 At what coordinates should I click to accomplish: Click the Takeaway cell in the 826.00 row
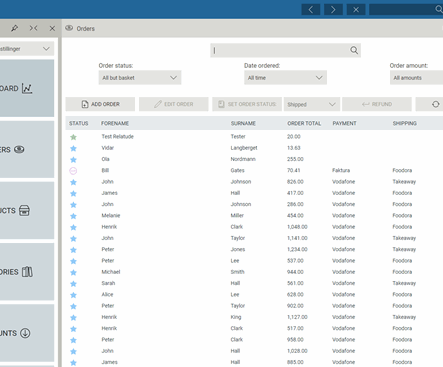[404, 182]
